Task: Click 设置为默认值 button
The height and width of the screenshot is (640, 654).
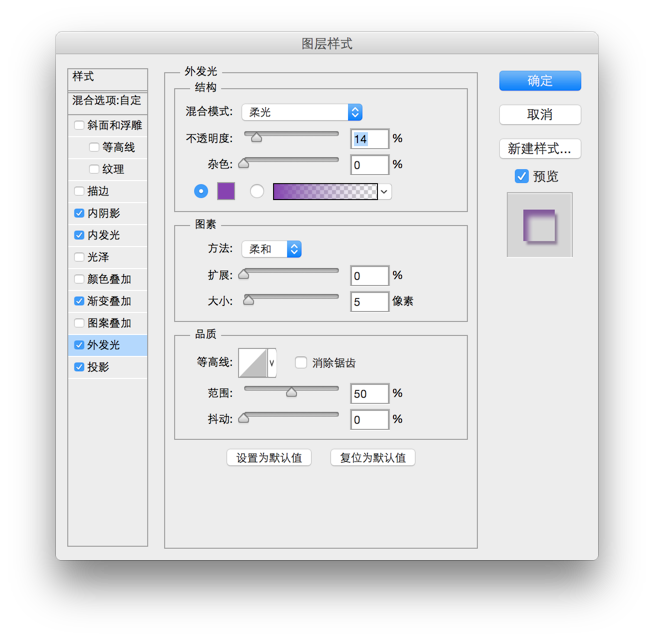Action: point(269,458)
